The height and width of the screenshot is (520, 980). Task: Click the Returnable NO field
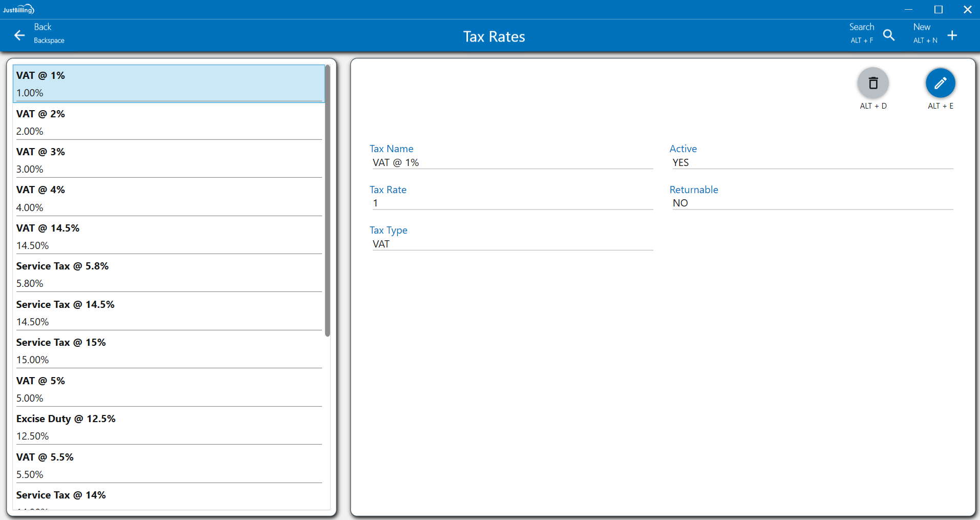click(x=811, y=203)
